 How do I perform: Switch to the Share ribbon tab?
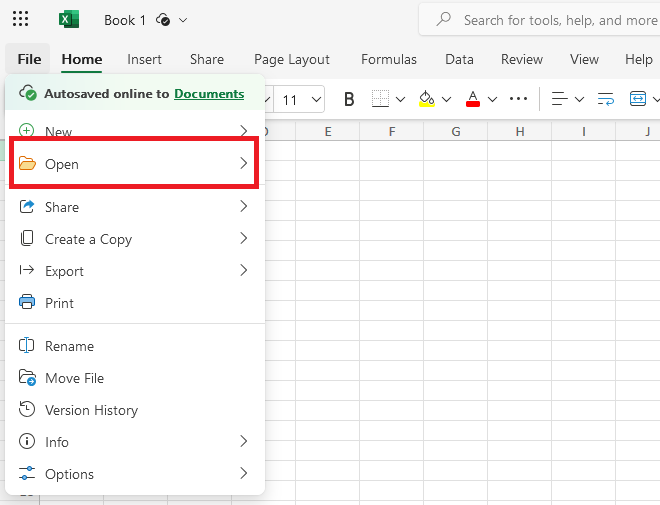(207, 59)
